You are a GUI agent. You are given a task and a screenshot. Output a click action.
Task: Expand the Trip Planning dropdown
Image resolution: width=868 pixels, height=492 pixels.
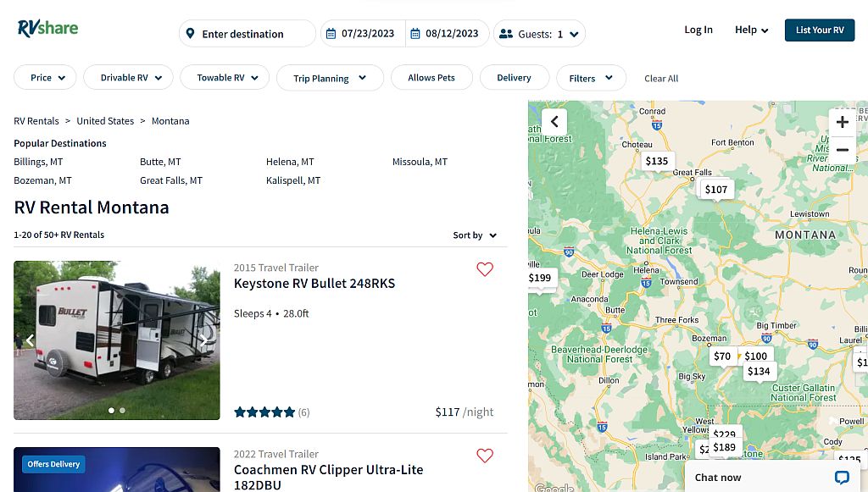(330, 78)
